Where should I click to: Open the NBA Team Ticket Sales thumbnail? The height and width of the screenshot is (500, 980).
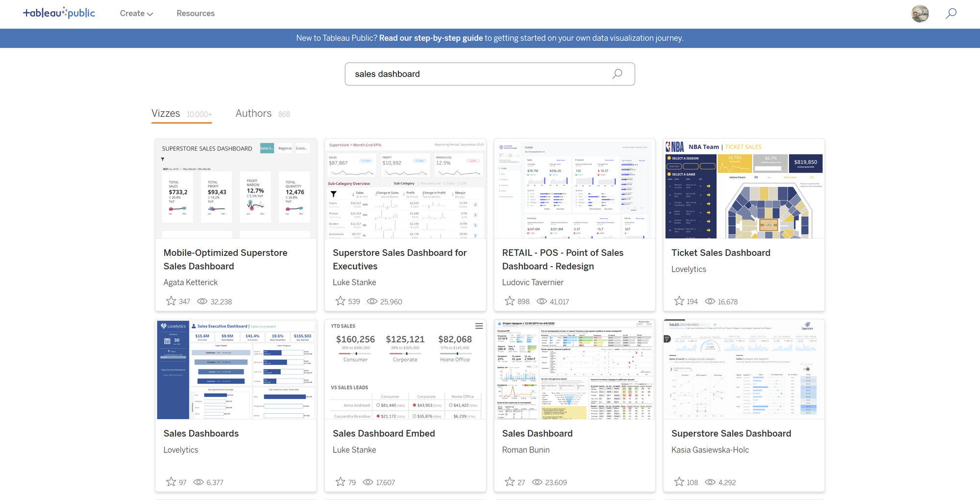[x=744, y=189]
